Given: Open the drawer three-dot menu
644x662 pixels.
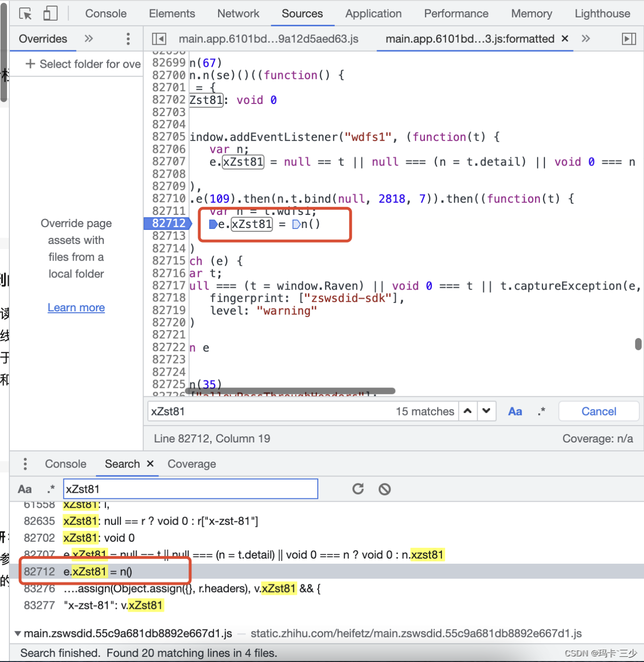Looking at the screenshot, I should (25, 464).
